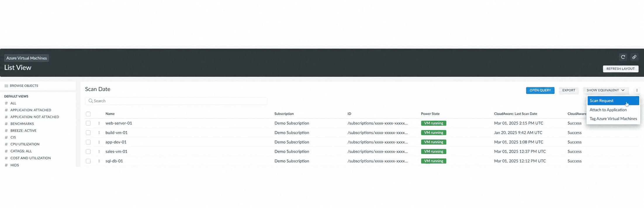This screenshot has height=208, width=644.
Task: Select the CIS view
Action: coord(13,137)
